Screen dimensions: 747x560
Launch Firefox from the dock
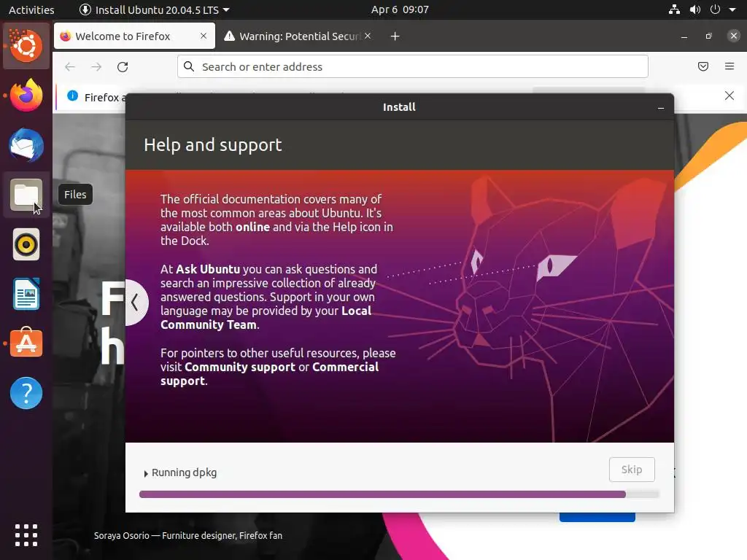[26, 96]
